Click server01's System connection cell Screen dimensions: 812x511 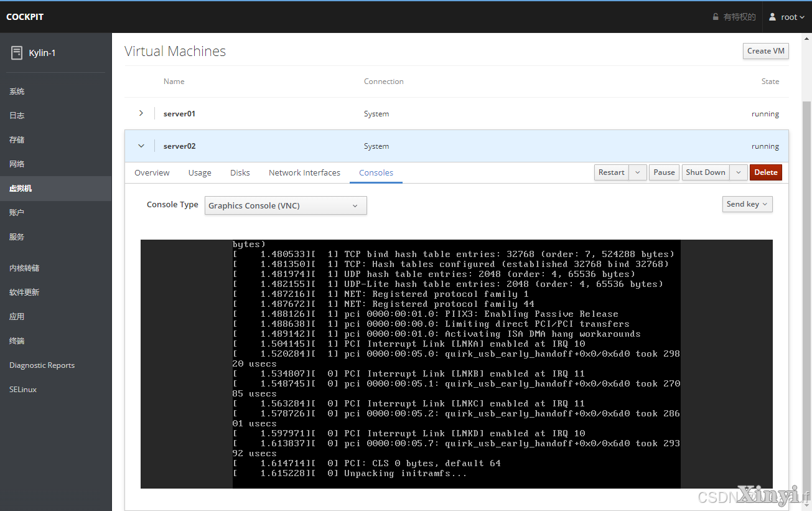tap(376, 114)
